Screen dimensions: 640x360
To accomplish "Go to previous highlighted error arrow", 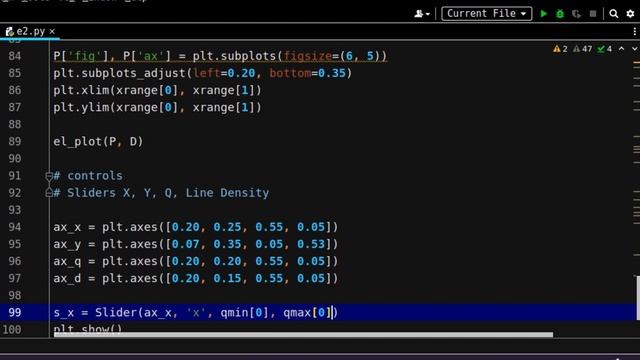I will click(621, 49).
